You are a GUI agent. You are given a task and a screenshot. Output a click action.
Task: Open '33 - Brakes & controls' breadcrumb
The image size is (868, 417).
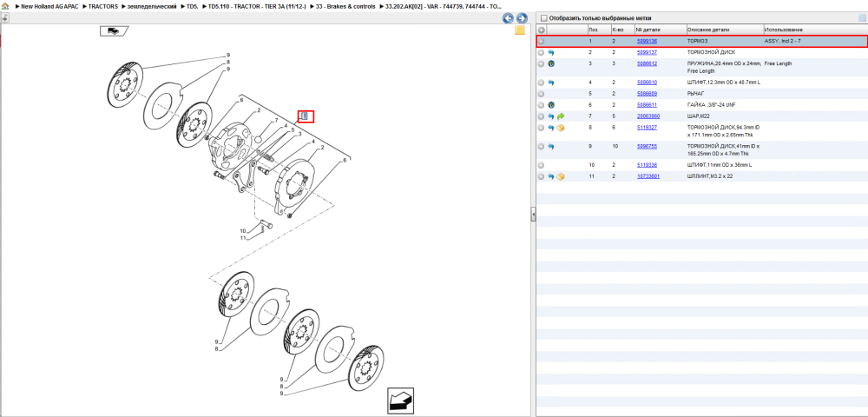(x=345, y=6)
